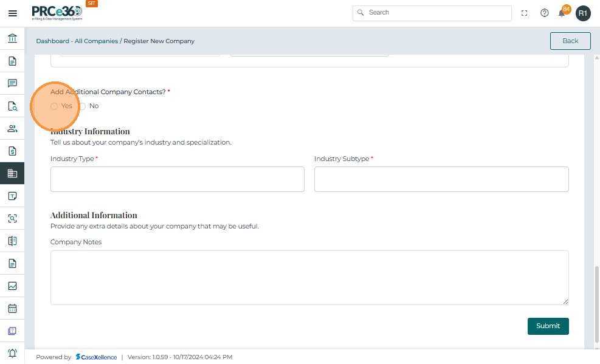Open the image chart sidebar icon
600x364 pixels.
point(12,286)
